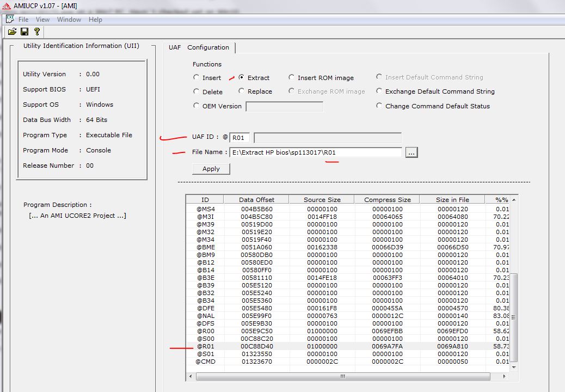Select the @R00 row in the list

point(205,331)
